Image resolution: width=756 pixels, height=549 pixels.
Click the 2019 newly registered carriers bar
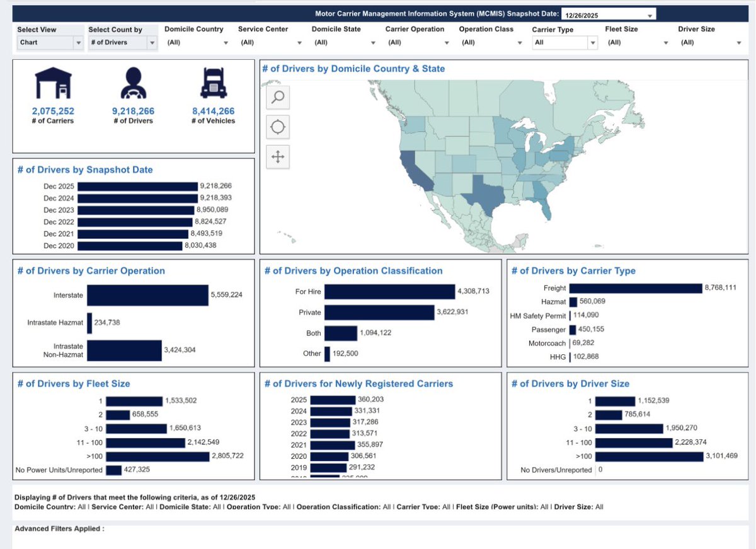coord(329,468)
